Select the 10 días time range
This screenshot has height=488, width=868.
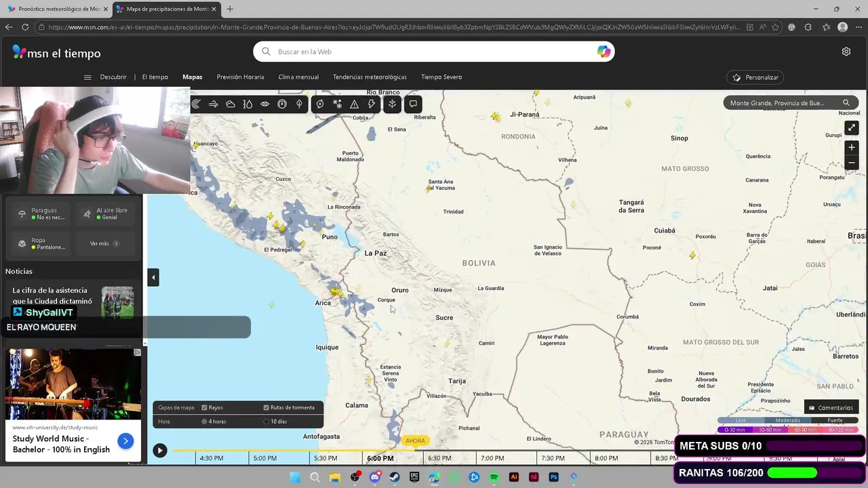pyautogui.click(x=266, y=422)
